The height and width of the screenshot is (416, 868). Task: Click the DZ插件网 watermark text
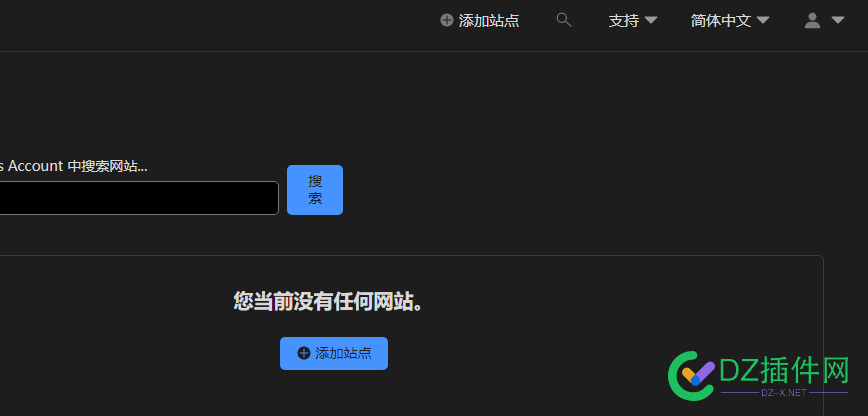click(x=784, y=370)
